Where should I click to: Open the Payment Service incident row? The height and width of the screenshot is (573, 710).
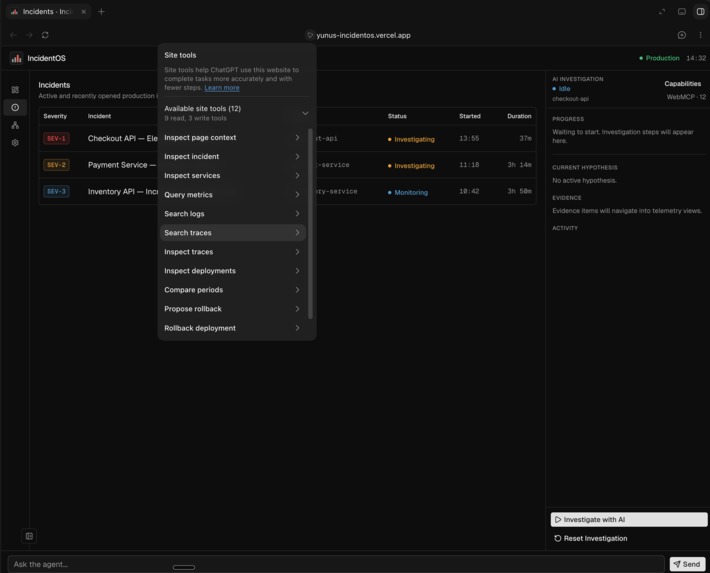288,165
